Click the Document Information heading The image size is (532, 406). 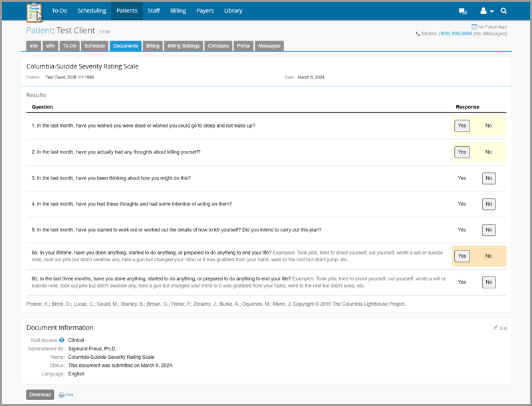tap(60, 328)
